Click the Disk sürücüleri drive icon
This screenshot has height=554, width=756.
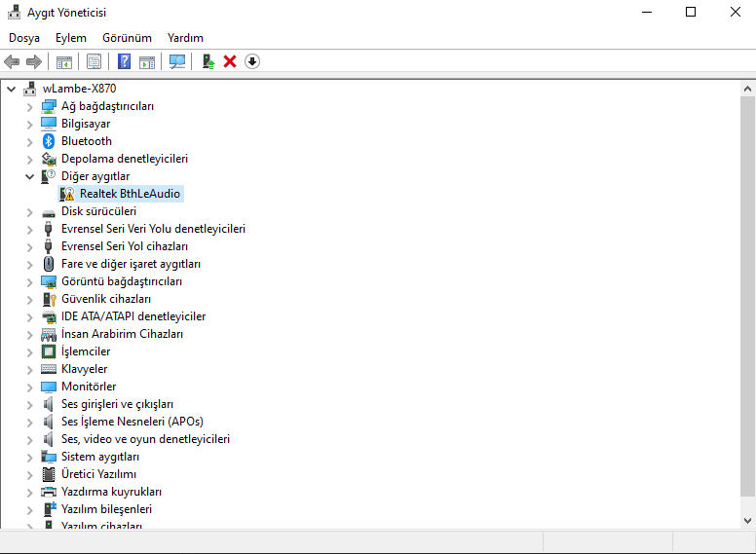[x=49, y=213]
